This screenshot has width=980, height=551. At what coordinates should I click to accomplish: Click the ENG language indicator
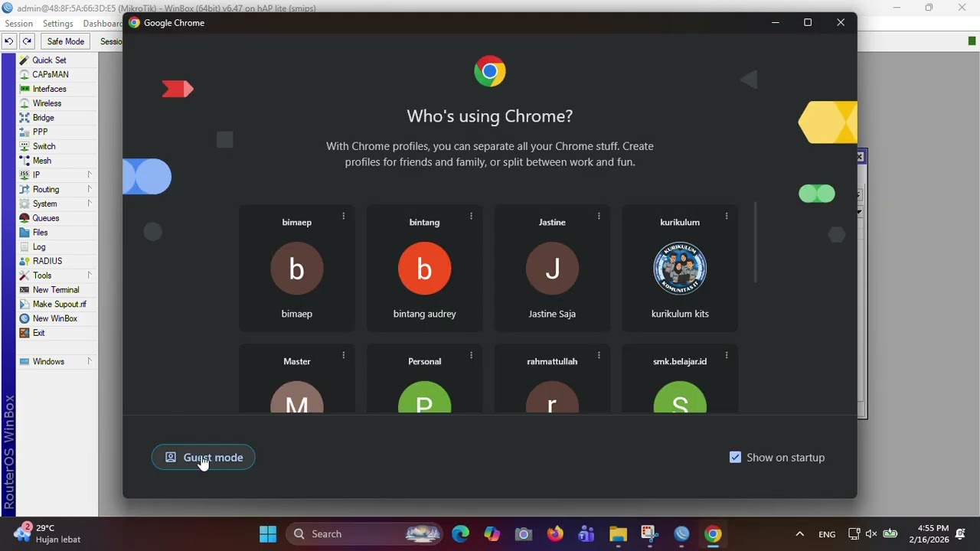pyautogui.click(x=827, y=534)
